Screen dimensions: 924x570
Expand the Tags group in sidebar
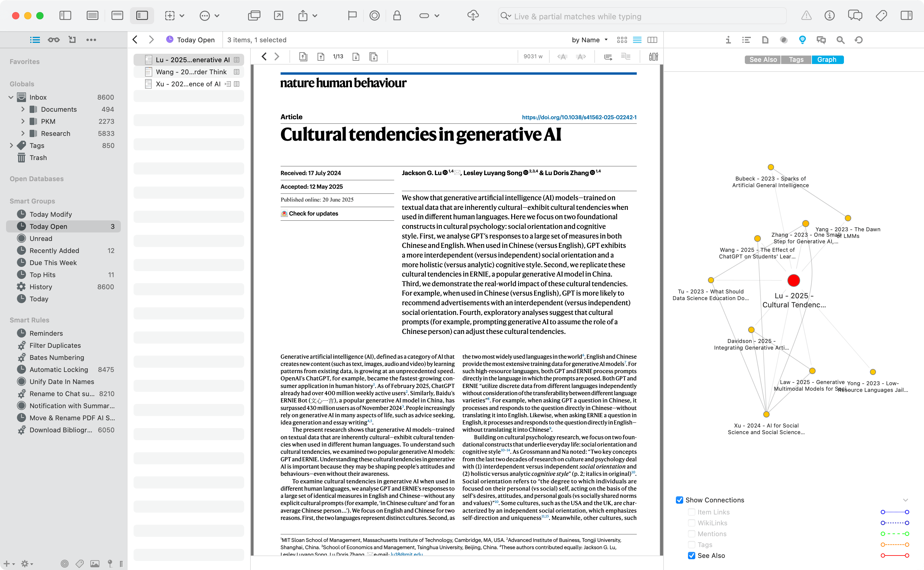[x=11, y=146]
